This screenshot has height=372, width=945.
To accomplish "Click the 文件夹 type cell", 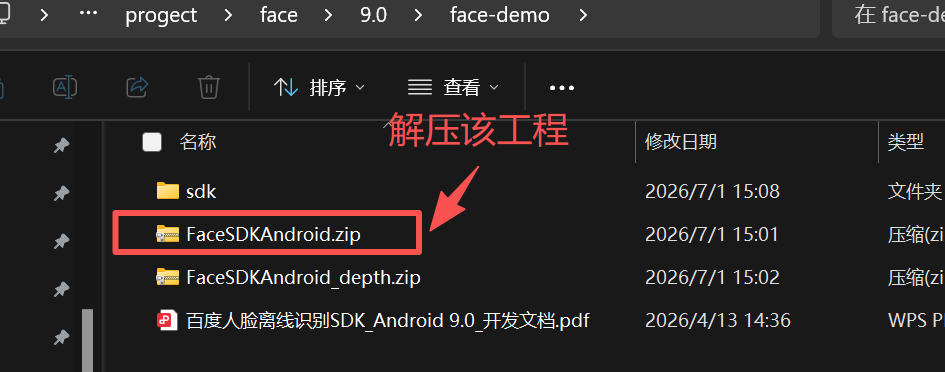I will 914,192.
